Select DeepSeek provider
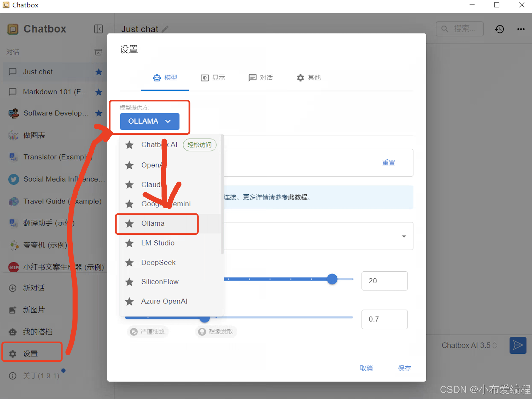The width and height of the screenshot is (532, 399). point(170,263)
